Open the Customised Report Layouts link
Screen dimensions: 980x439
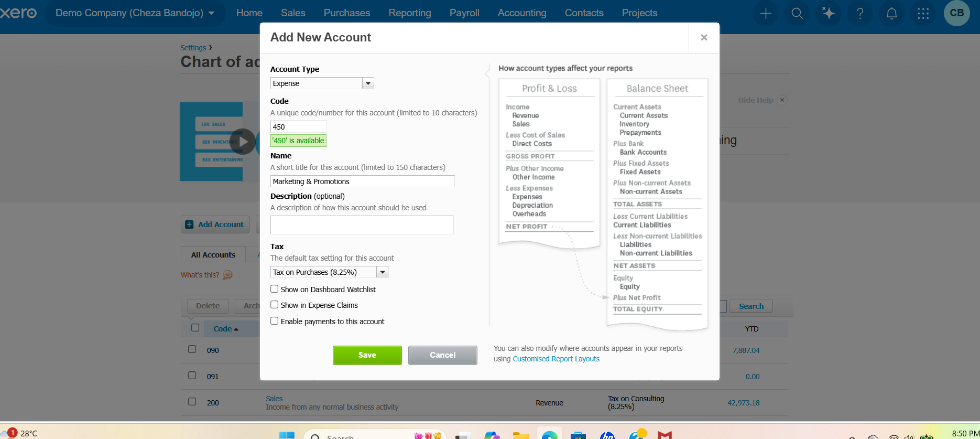(556, 359)
